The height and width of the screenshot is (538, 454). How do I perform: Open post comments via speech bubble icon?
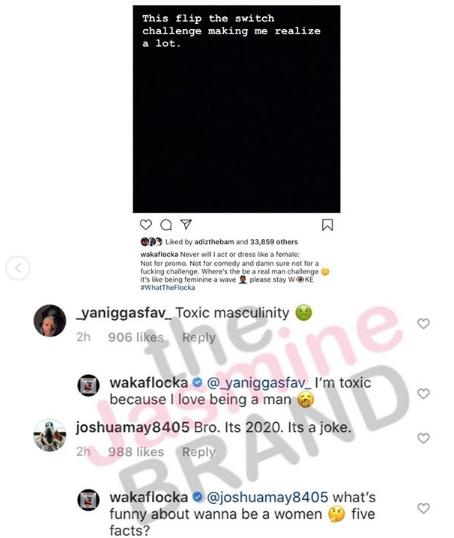pyautogui.click(x=166, y=225)
